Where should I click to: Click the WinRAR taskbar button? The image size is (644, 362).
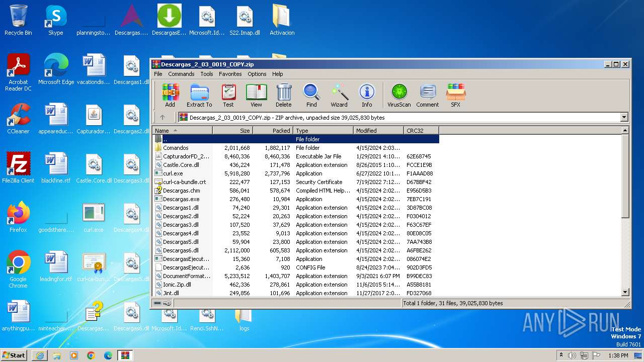point(125,355)
